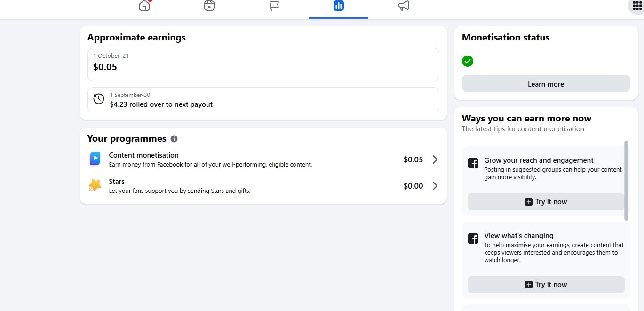Image resolution: width=644 pixels, height=311 pixels.
Task: Click Posting in suggested groups tip text
Action: point(553,174)
